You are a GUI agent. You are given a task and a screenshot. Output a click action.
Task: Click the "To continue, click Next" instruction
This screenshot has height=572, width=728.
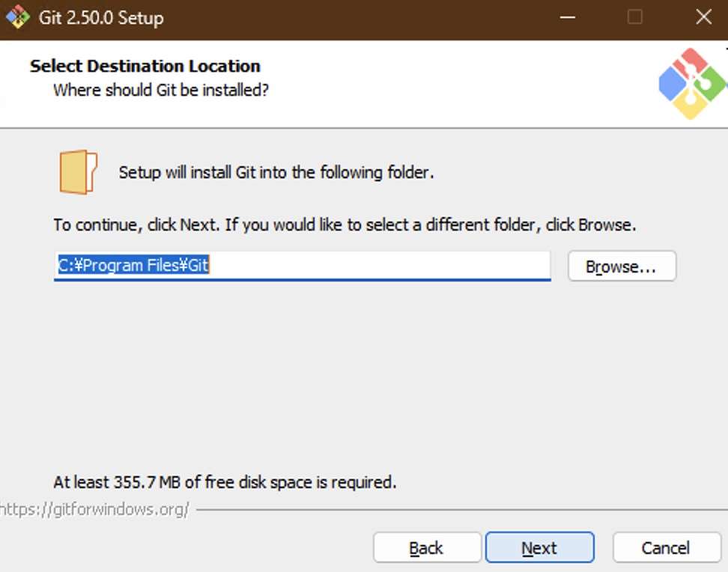tap(345, 225)
